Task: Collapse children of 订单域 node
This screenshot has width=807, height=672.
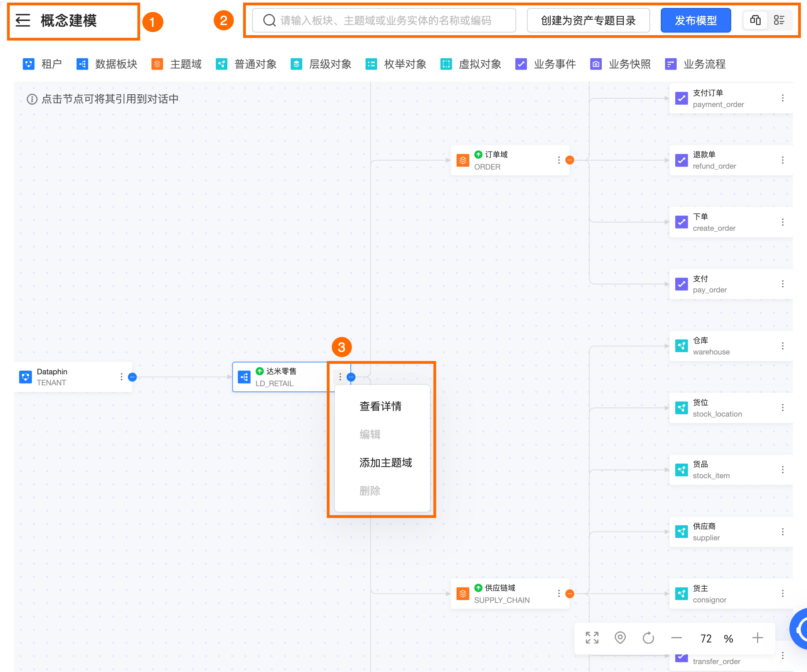Action: point(570,160)
